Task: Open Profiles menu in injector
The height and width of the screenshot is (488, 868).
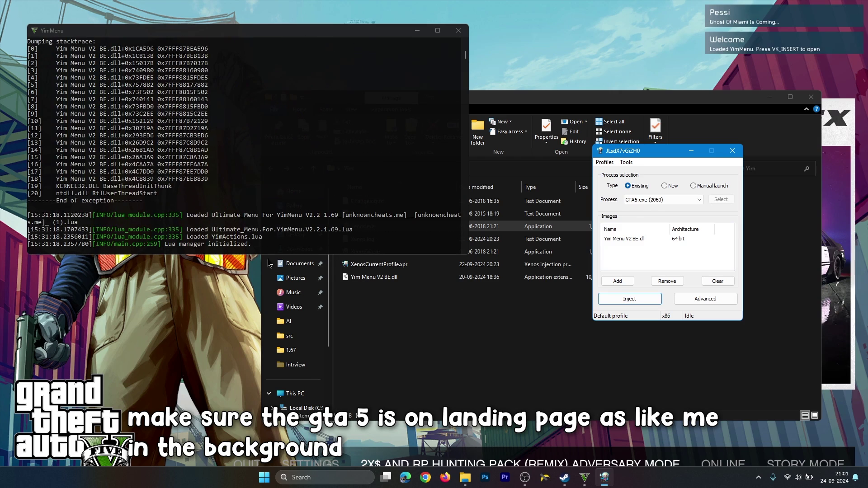Action: point(604,162)
